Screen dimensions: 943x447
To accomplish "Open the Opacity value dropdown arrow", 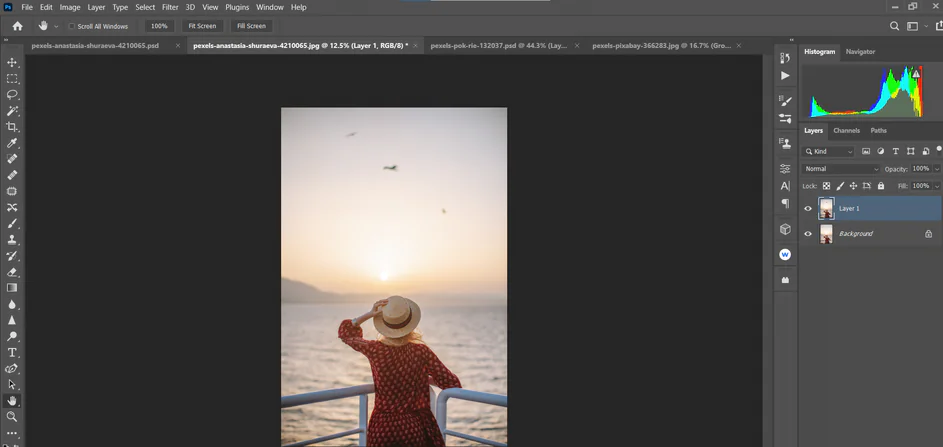I will pos(936,169).
